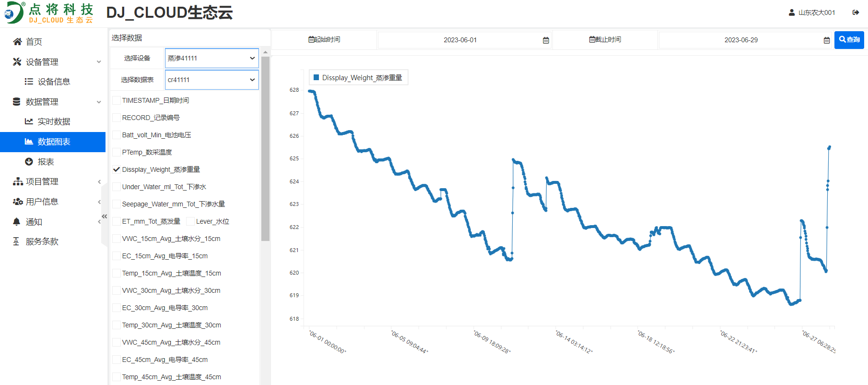The height and width of the screenshot is (385, 868).
Task: Collapse the sidebar with double-chevron icon
Action: [105, 217]
